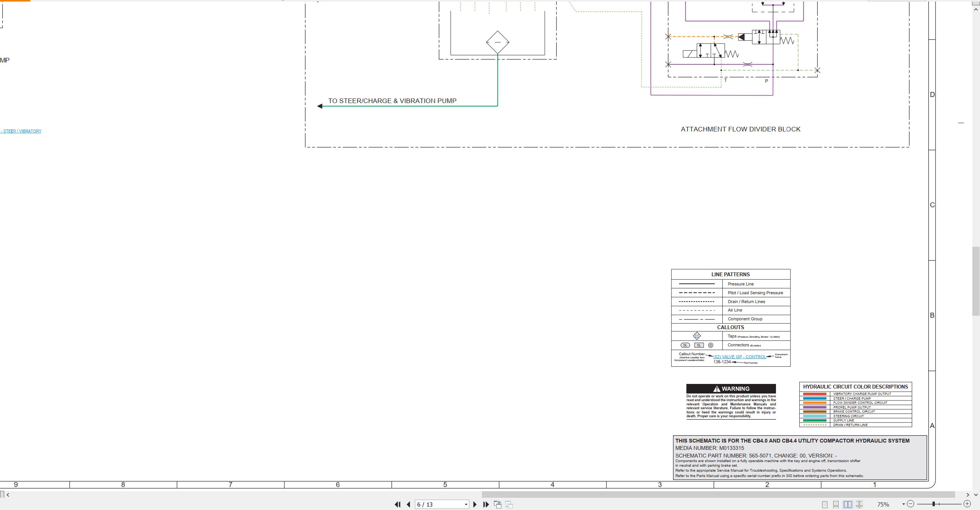This screenshot has height=510, width=980.
Task: Jump to the last page
Action: click(x=486, y=505)
